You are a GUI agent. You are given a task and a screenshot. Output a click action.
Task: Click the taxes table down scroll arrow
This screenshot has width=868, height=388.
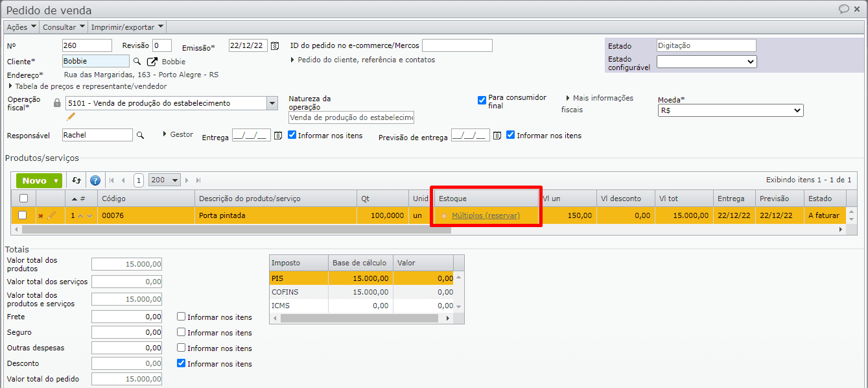(459, 306)
